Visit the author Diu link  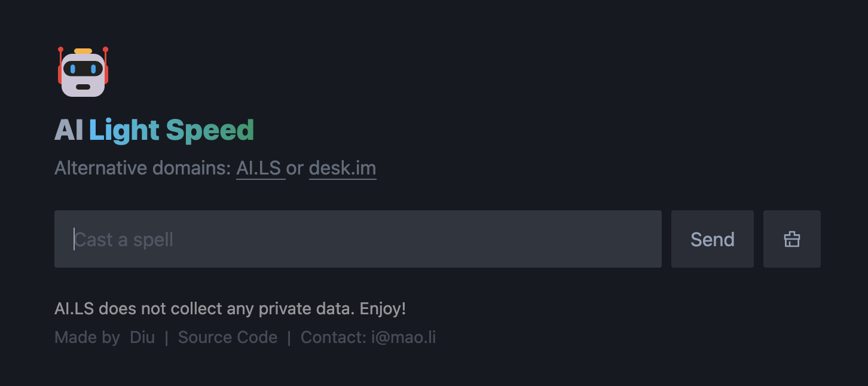142,338
